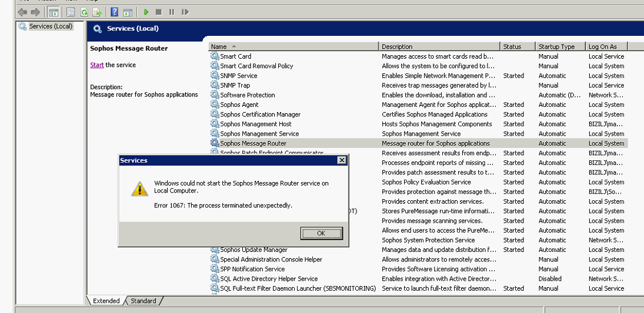Sort by the Startup Type column header

coord(560,46)
